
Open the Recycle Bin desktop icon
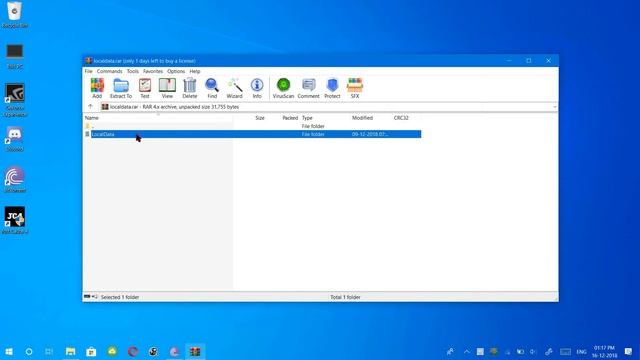point(15,15)
